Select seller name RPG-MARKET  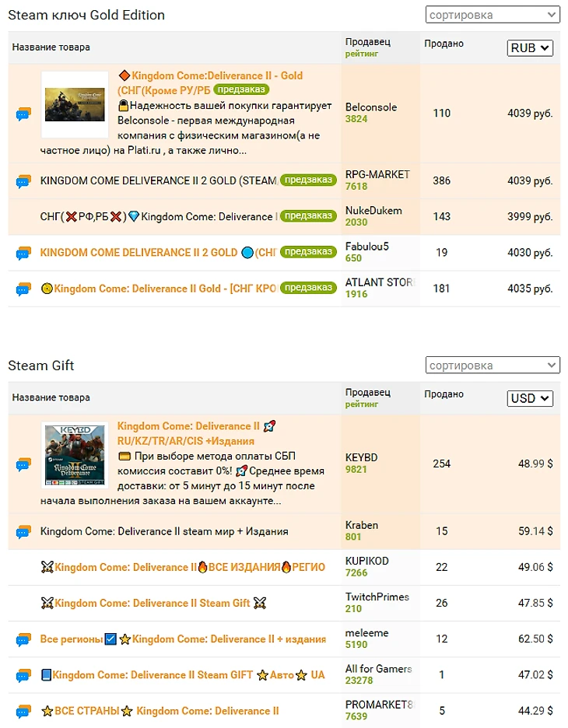[x=377, y=174]
